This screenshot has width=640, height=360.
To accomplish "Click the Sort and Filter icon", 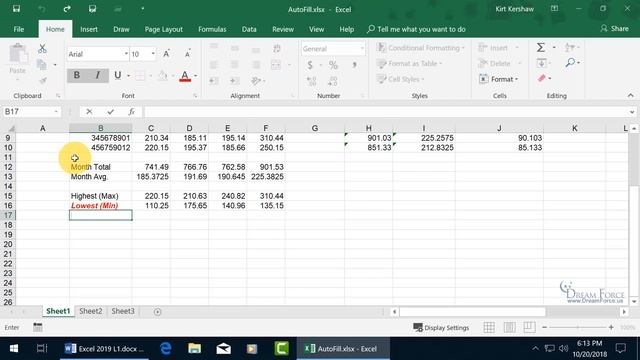I will (x=570, y=48).
